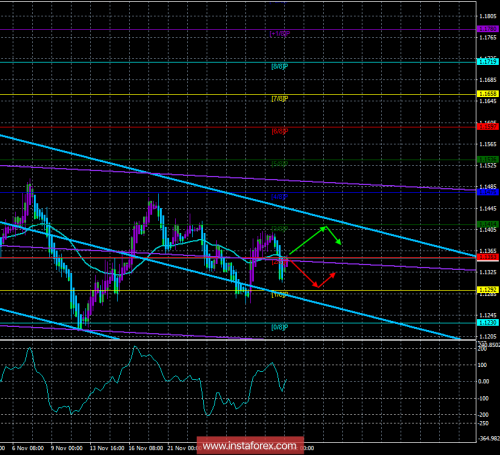Viewport: 500px width, 455px height.
Task: Click the 16 Nov 08:00 time label
Action: (x=146, y=448)
